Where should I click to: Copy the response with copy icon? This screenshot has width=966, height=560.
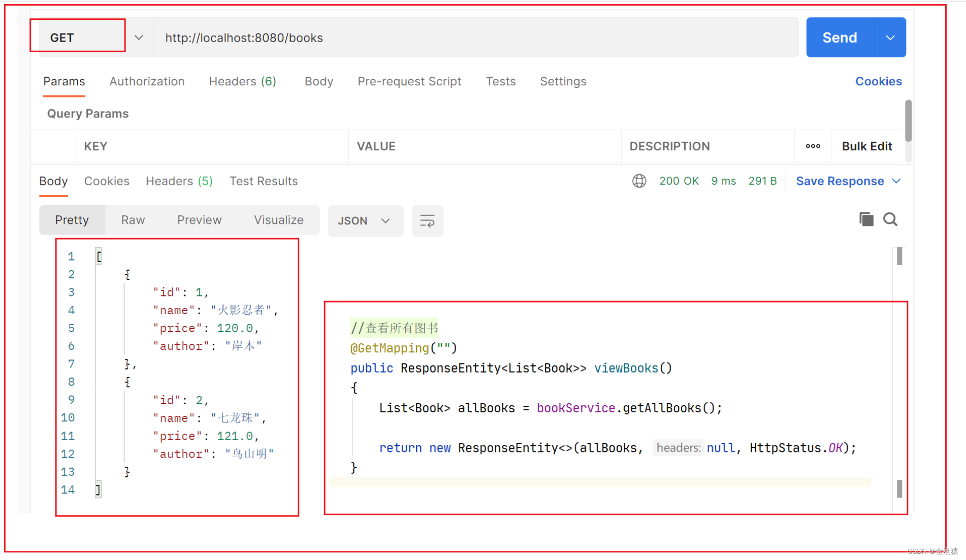point(866,219)
